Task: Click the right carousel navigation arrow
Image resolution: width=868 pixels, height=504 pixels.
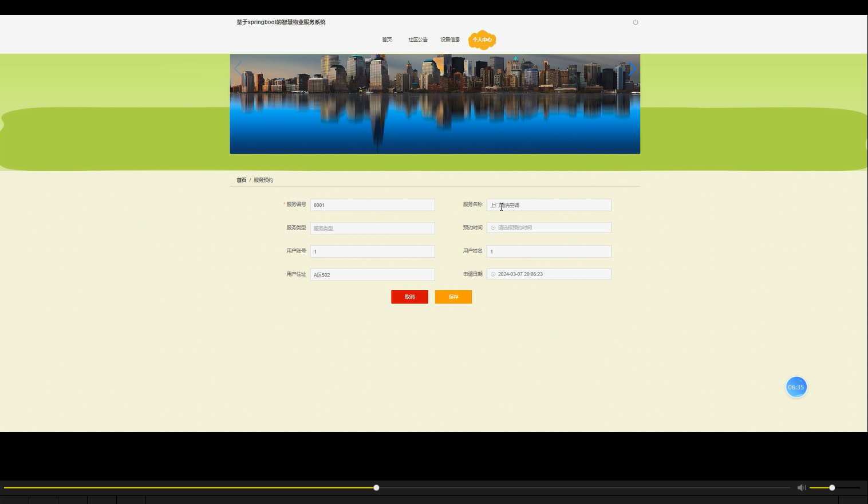Action: (x=632, y=68)
